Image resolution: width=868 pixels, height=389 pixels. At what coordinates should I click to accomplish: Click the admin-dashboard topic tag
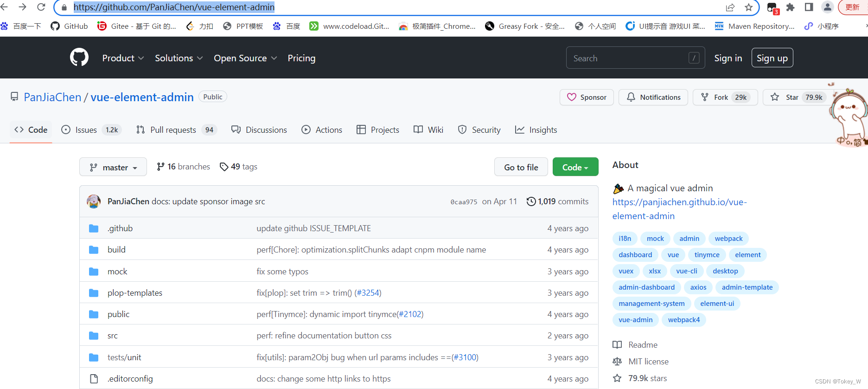point(646,287)
